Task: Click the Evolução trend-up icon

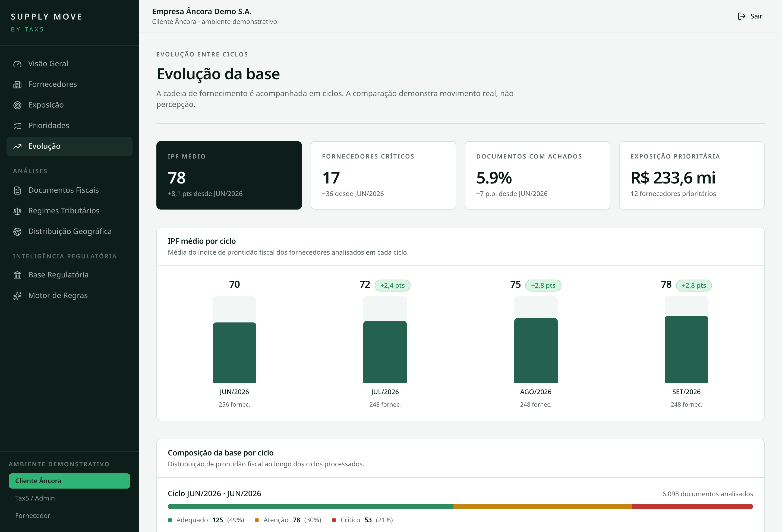Action: tap(17, 146)
